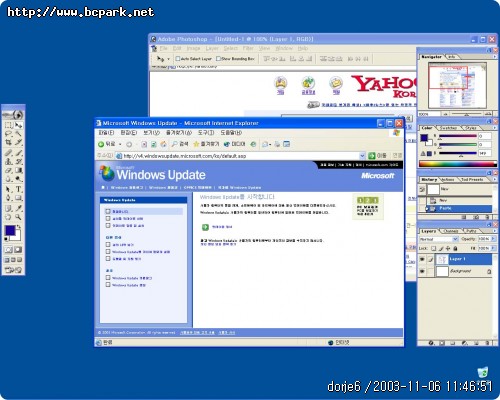
Task: Switch to the Channels tab
Action: click(x=451, y=231)
